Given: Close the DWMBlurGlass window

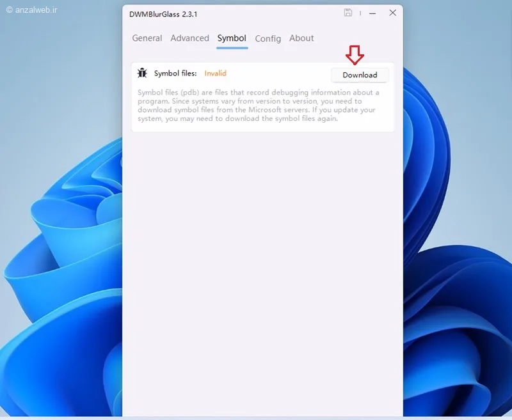Looking at the screenshot, I should coord(392,13).
